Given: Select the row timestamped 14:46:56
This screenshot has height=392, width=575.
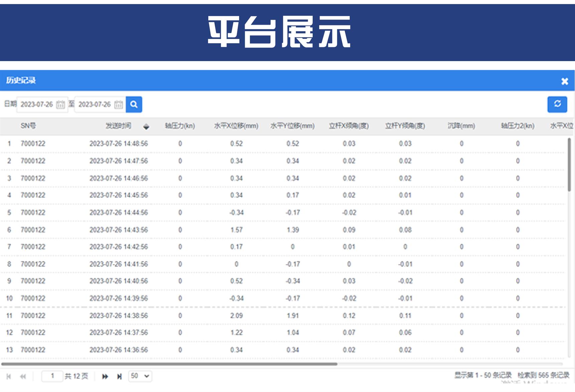Looking at the screenshot, I should [282, 178].
